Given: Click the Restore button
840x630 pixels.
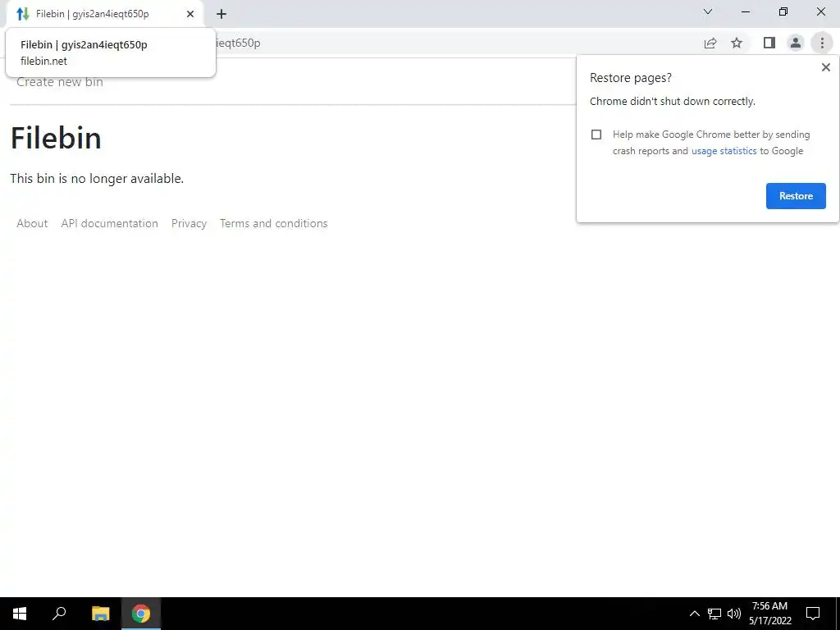Looking at the screenshot, I should coord(796,196).
